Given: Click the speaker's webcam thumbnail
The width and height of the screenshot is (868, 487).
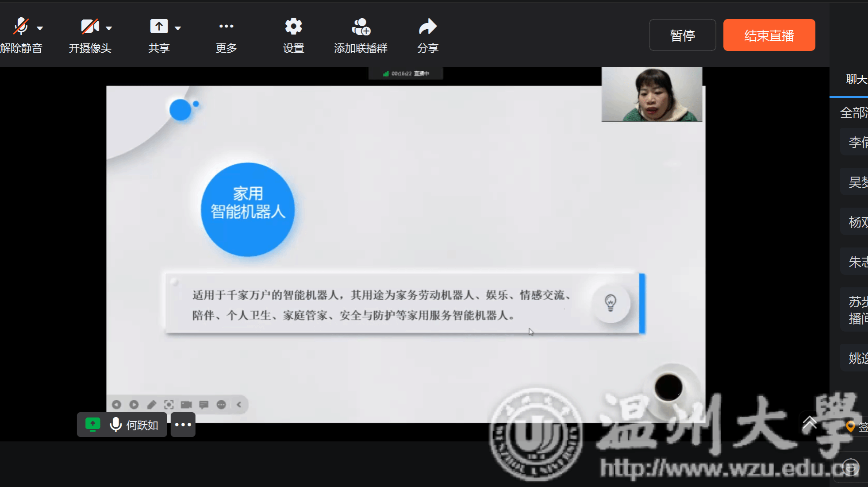Looking at the screenshot, I should 652,94.
